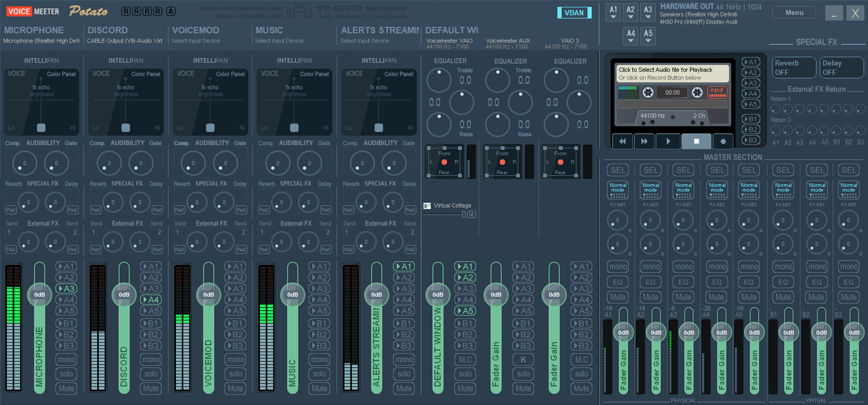Toggle the recorder input indicator

(717, 92)
